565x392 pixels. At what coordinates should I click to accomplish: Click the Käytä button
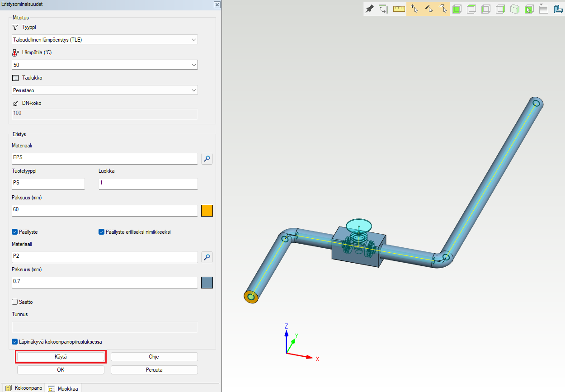[61, 357]
